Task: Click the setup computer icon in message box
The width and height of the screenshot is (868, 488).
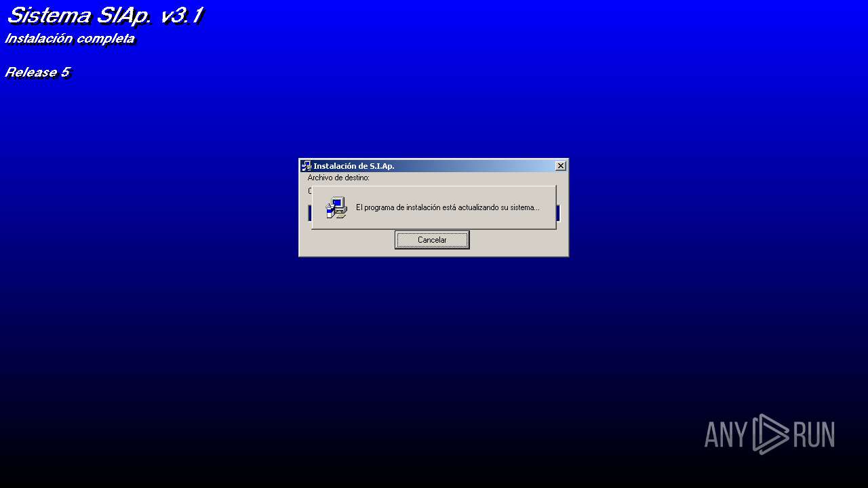Action: pyautogui.click(x=336, y=207)
